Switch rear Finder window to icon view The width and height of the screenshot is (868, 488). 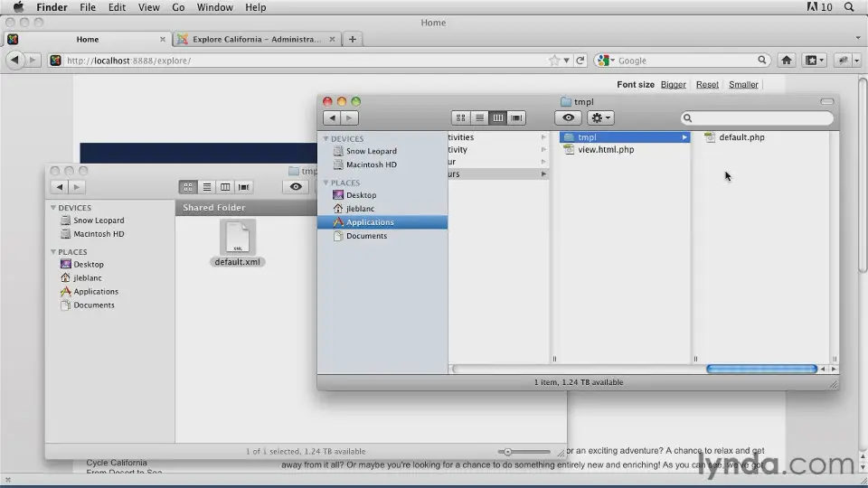pos(188,187)
